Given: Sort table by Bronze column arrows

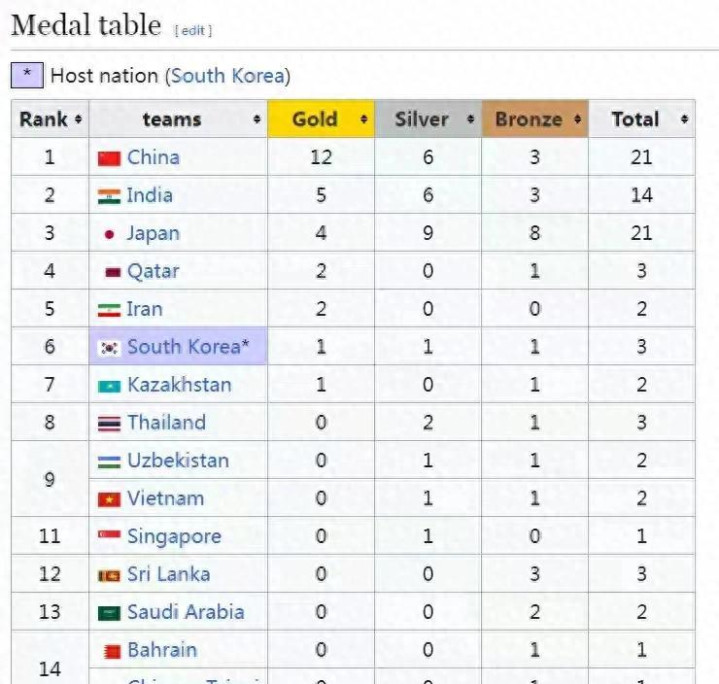Looking at the screenshot, I should [x=577, y=119].
